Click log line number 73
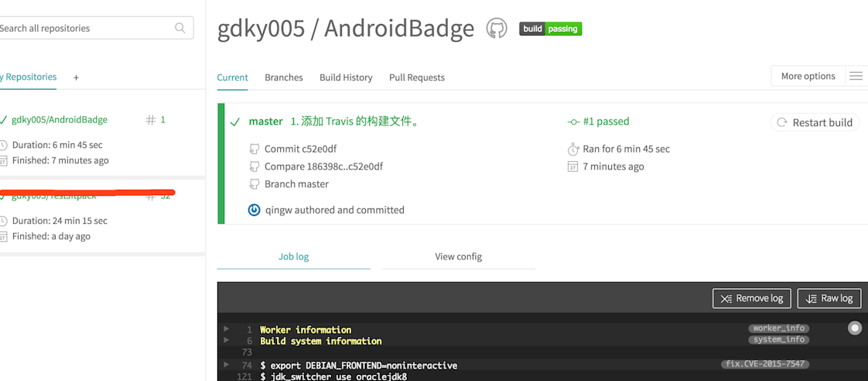Image resolution: width=868 pixels, height=381 pixels. pyautogui.click(x=247, y=353)
